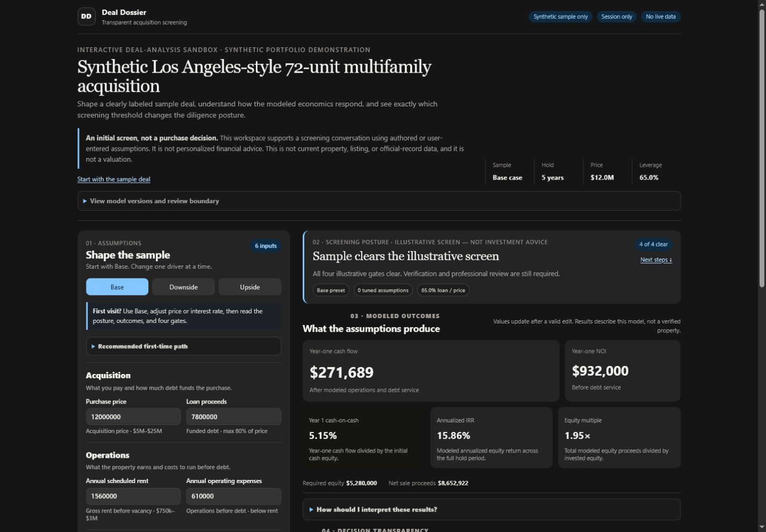
Task: Click the Acquisition section heading
Action: [108, 376]
